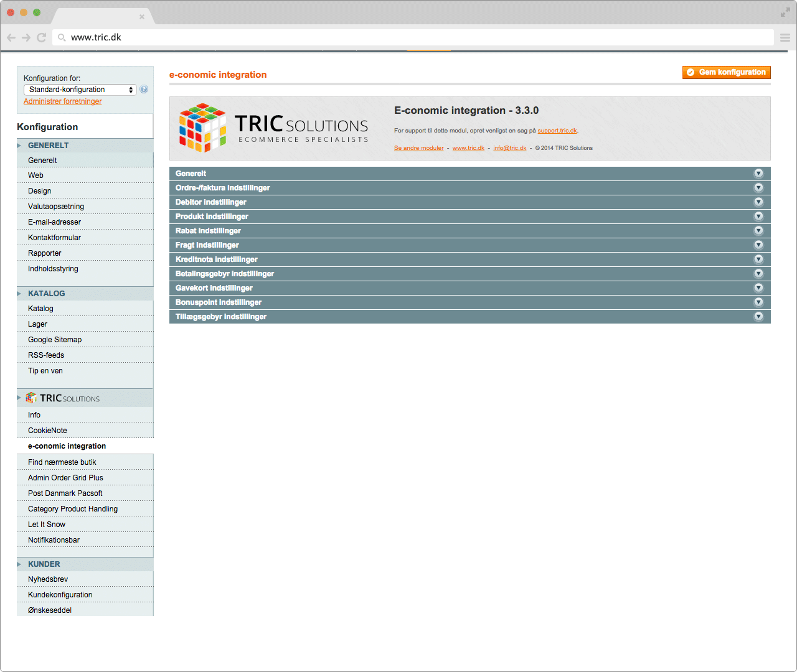The width and height of the screenshot is (797, 672).
Task: Toggle fullscreen with the expand arrows icon
Action: [x=785, y=12]
